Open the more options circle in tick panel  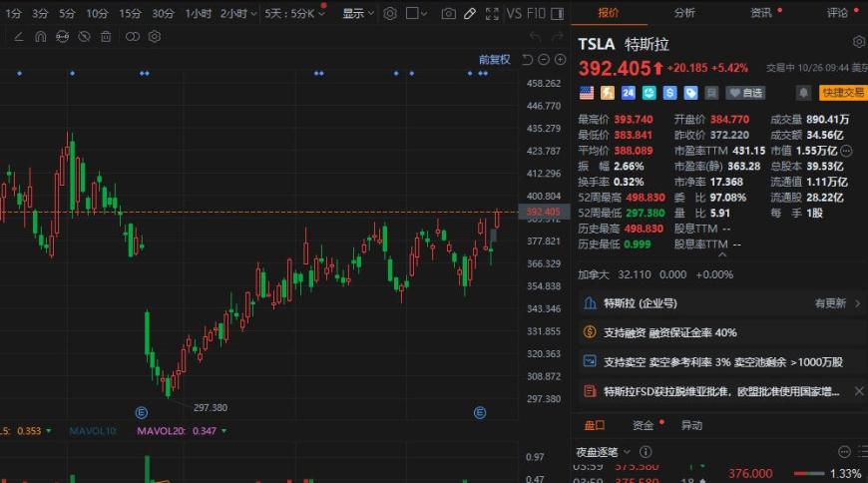[x=844, y=452]
